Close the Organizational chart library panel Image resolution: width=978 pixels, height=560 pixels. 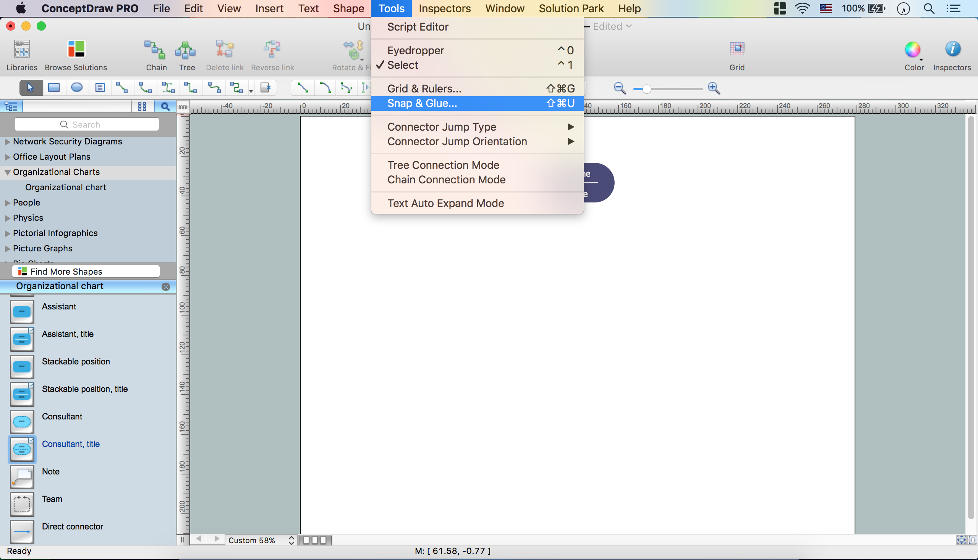[x=166, y=286]
